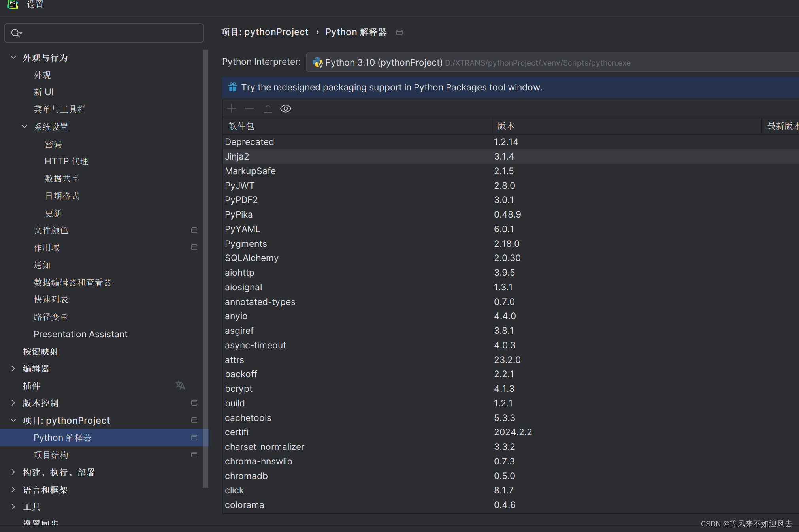The image size is (799, 532).
Task: Click the search magnifier icon in settings
Action: point(16,33)
